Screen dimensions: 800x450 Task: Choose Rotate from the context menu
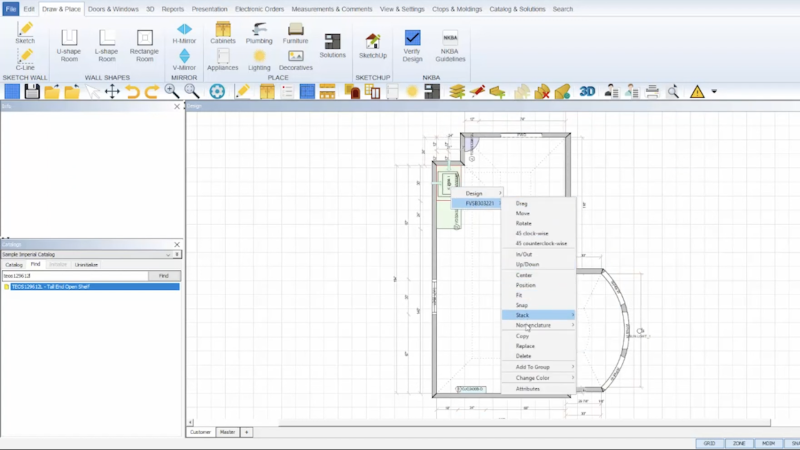[x=523, y=223]
